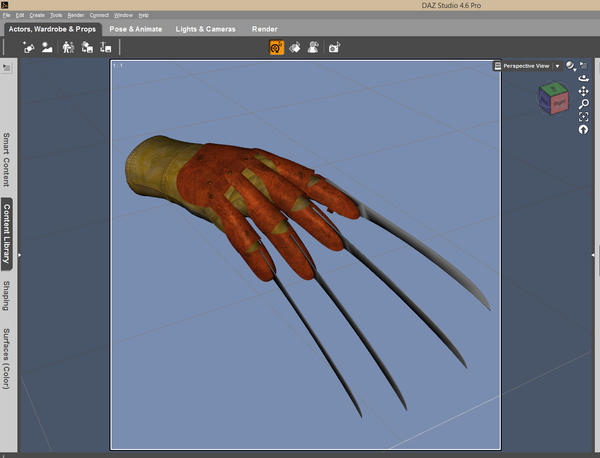Open the Shaping side tab
The width and height of the screenshot is (600, 458).
pyautogui.click(x=7, y=295)
